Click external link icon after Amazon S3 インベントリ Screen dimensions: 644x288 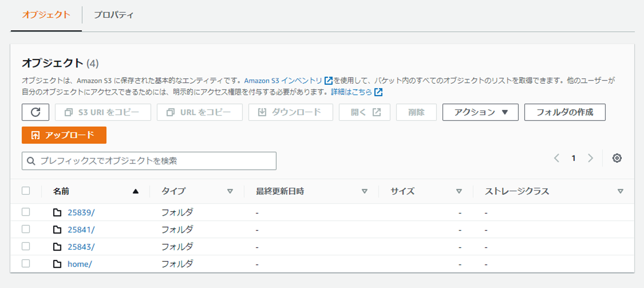coord(329,81)
